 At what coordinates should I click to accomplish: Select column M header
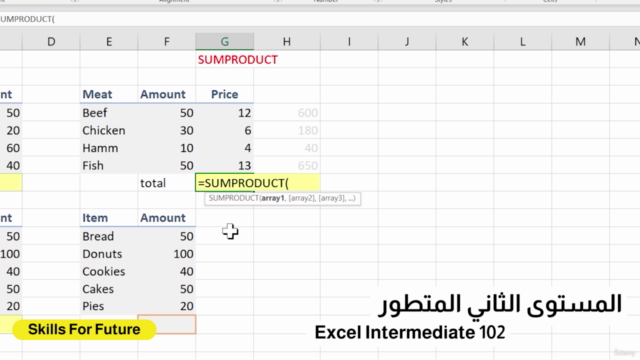[x=580, y=41]
